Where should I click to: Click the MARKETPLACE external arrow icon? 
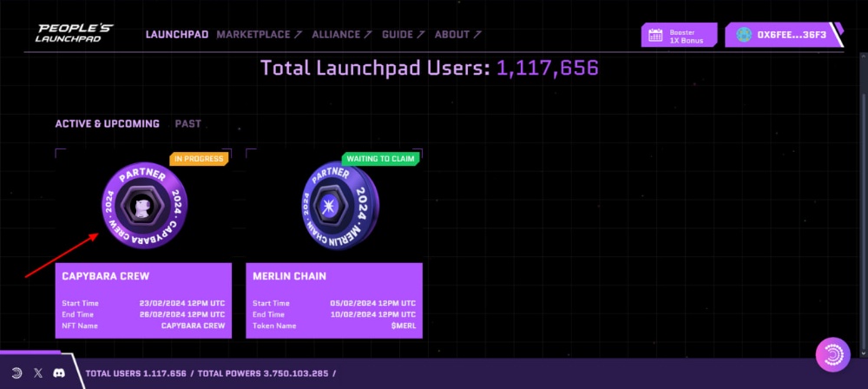(298, 35)
